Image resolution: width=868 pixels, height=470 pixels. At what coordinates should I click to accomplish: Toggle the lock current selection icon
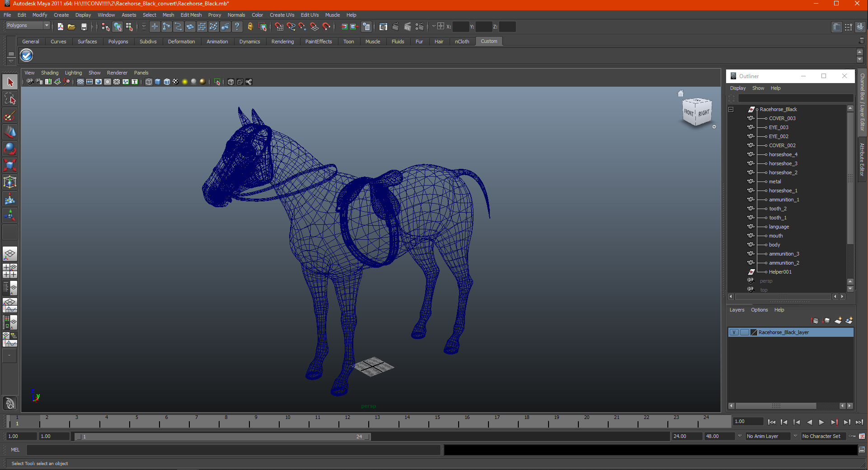pos(250,27)
